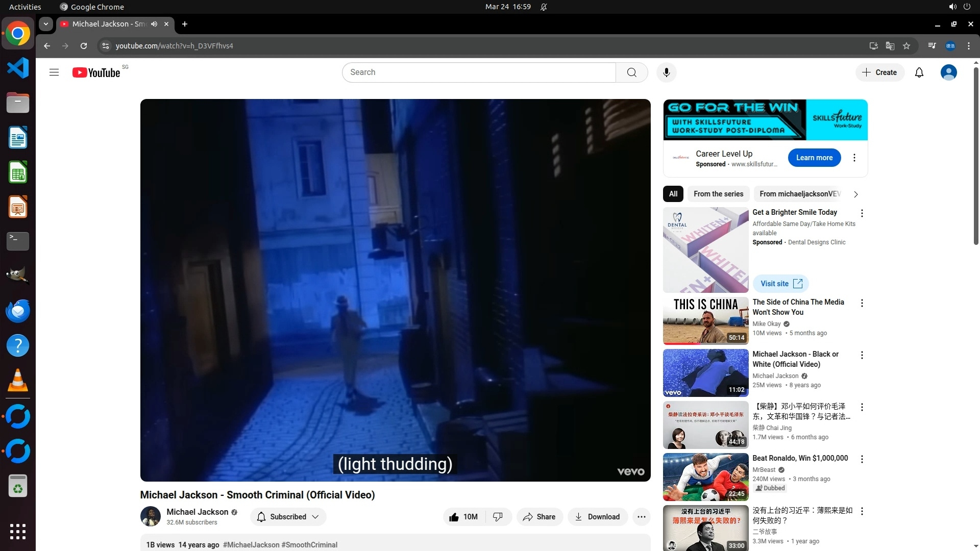Open the YouTube hamburger guide menu
The height and width of the screenshot is (551, 980).
tap(54, 72)
